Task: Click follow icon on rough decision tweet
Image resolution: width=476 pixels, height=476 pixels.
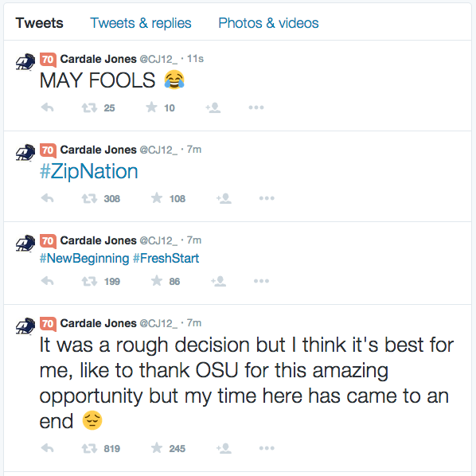Action: (224, 448)
